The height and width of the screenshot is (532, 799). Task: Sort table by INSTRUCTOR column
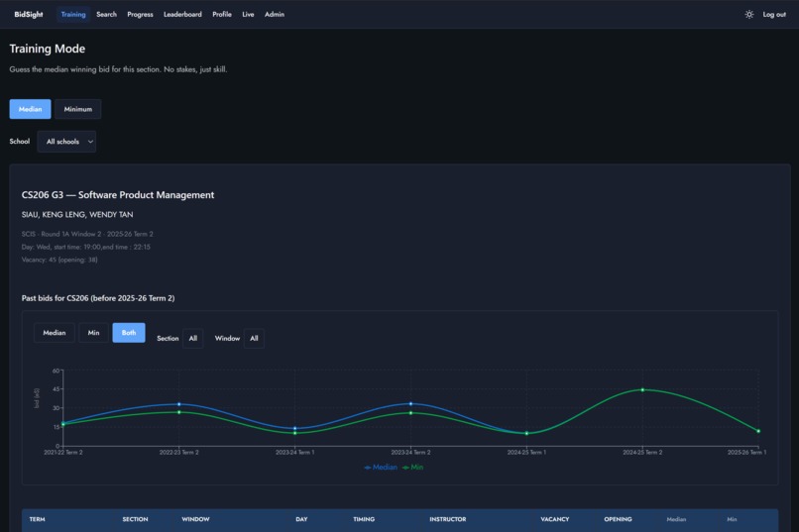point(447,519)
